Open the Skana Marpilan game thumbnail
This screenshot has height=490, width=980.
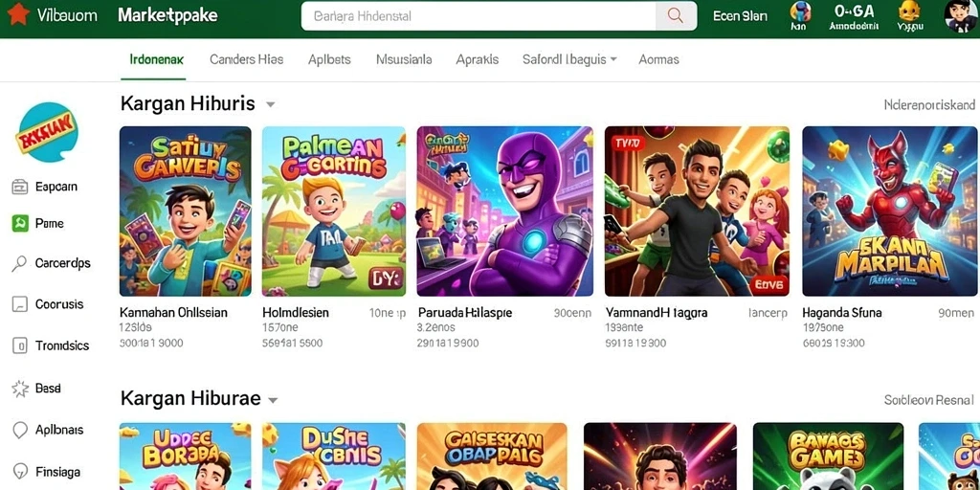point(888,212)
